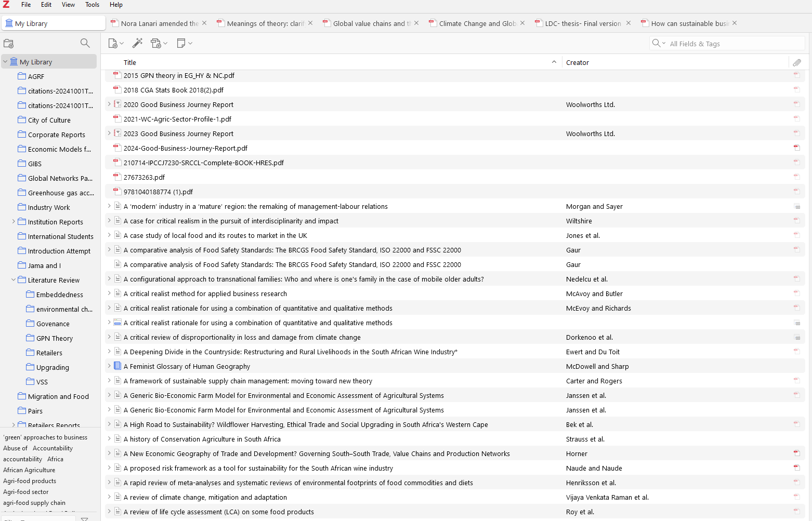The height and width of the screenshot is (521, 812).
Task: Expand the 2020 Good Business Journey Report item
Action: 109,104
